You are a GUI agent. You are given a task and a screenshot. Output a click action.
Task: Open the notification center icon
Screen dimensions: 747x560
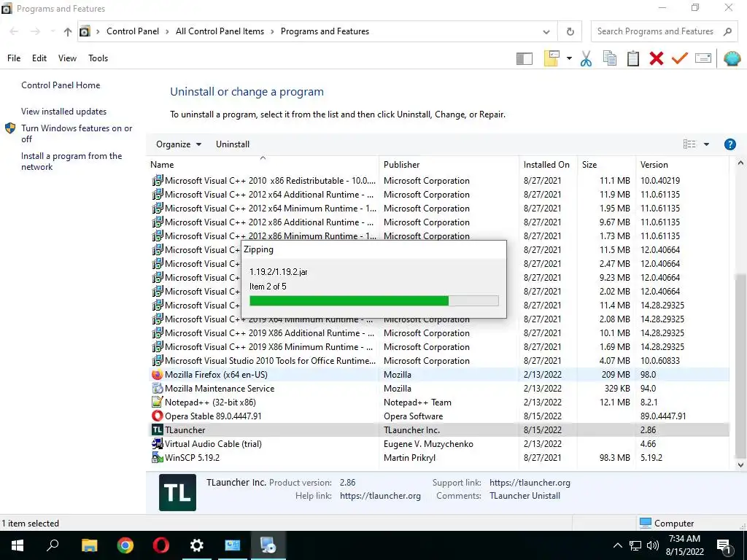[x=724, y=546]
